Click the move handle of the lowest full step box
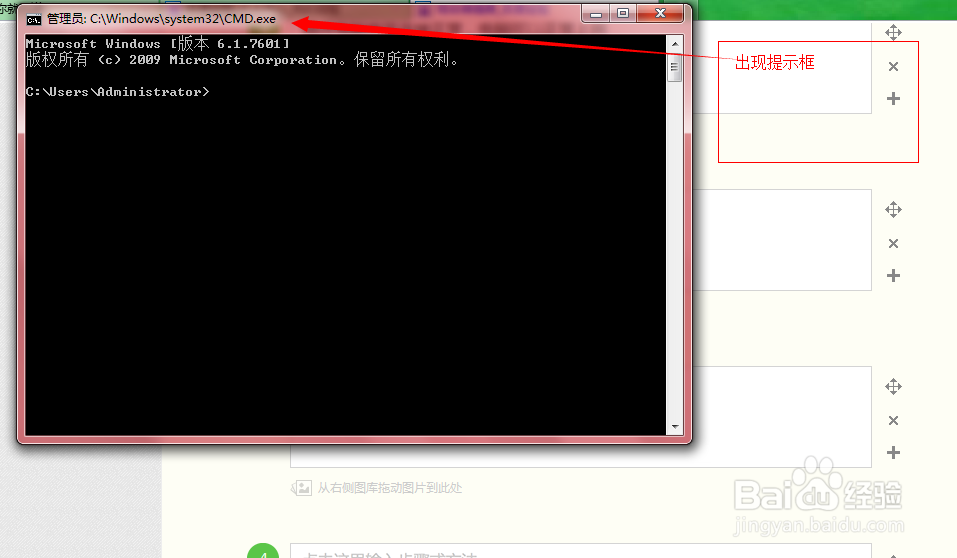Viewport: 957px width, 558px height. click(894, 386)
